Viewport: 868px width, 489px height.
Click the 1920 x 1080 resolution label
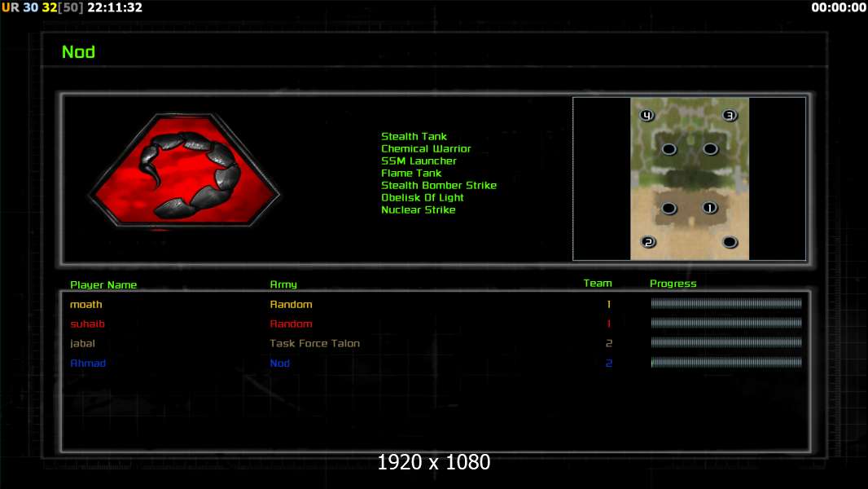(433, 462)
